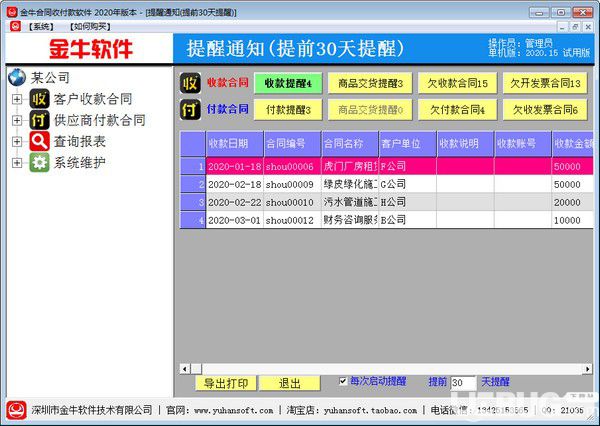
Task: Click the globe icon beside 某公司
Action: [17, 78]
